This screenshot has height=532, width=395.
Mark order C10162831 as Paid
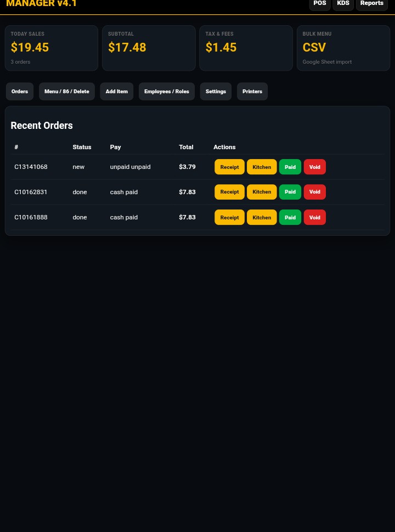pyautogui.click(x=290, y=192)
